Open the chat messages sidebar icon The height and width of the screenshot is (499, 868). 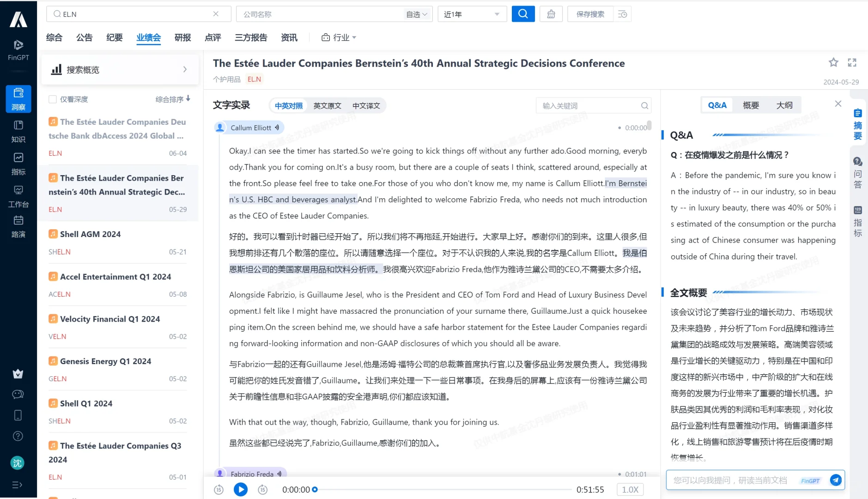pyautogui.click(x=18, y=394)
